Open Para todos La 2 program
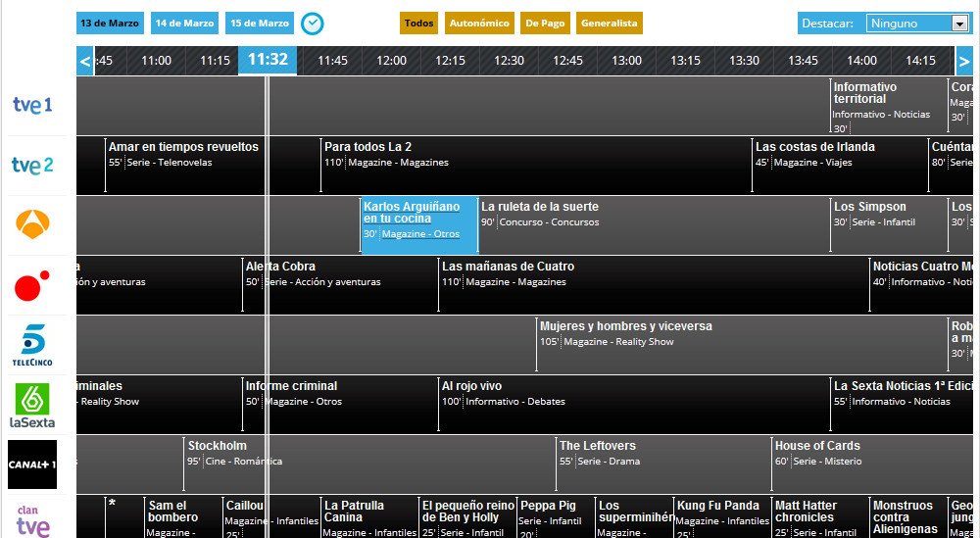The height and width of the screenshot is (538, 980). 368,147
